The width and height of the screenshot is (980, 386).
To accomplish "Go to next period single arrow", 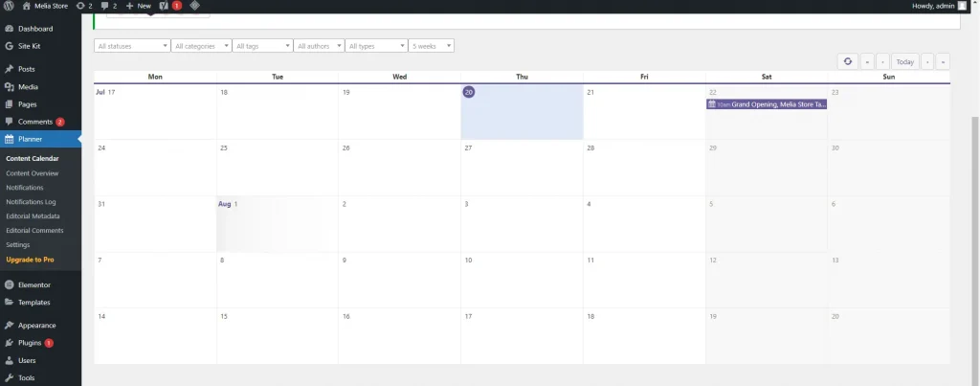I will [x=927, y=61].
